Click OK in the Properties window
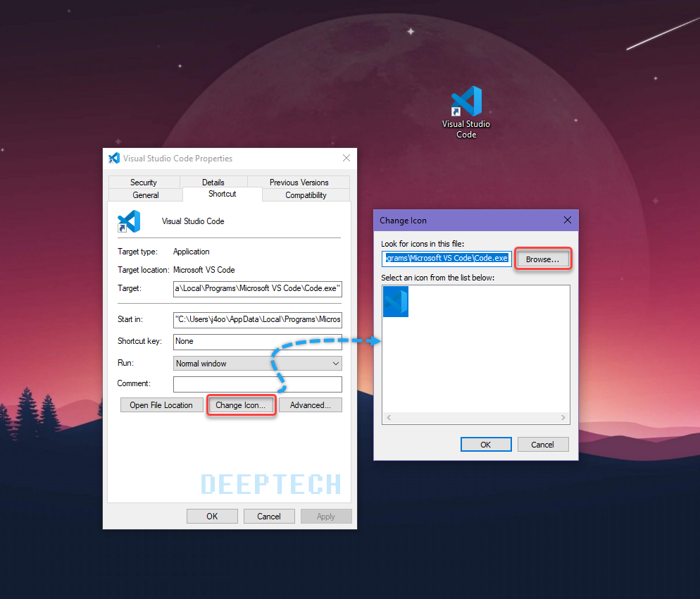This screenshot has height=599, width=700. click(x=212, y=517)
